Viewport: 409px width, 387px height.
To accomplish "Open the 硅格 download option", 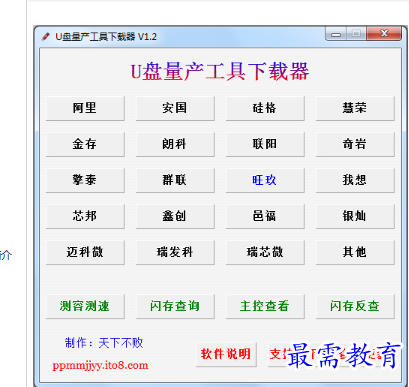I will coord(265,108).
